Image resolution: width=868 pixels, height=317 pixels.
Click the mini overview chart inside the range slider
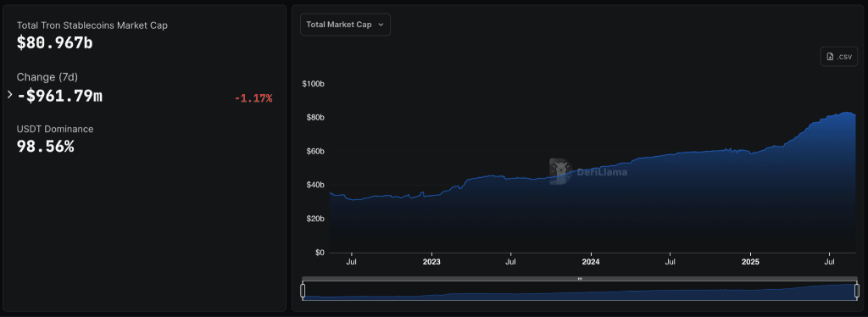click(580, 291)
